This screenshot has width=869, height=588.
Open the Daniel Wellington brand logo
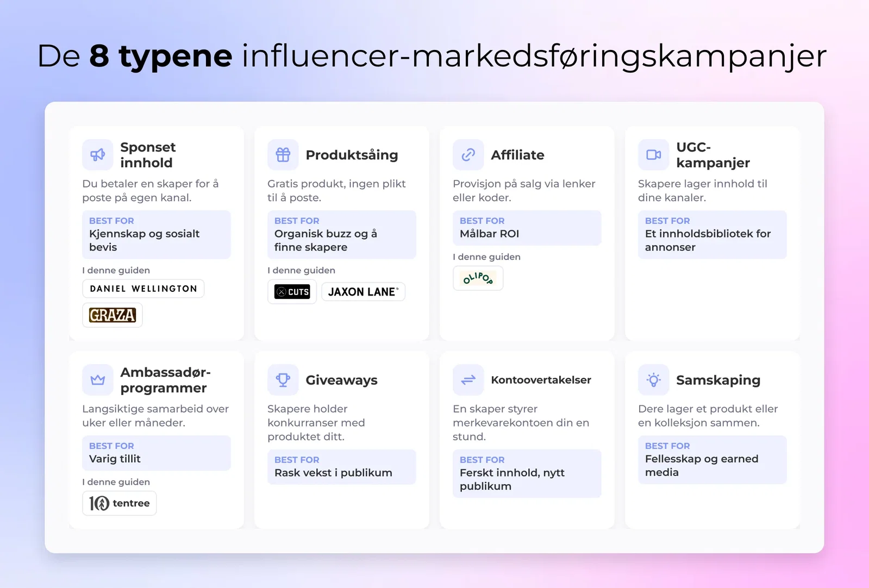coord(143,289)
